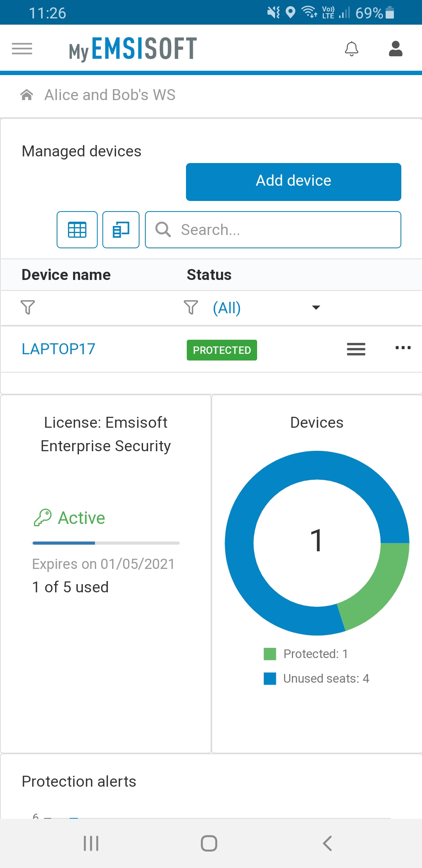422x868 pixels.
Task: Open Status column filter funnel icon
Action: pos(191,307)
